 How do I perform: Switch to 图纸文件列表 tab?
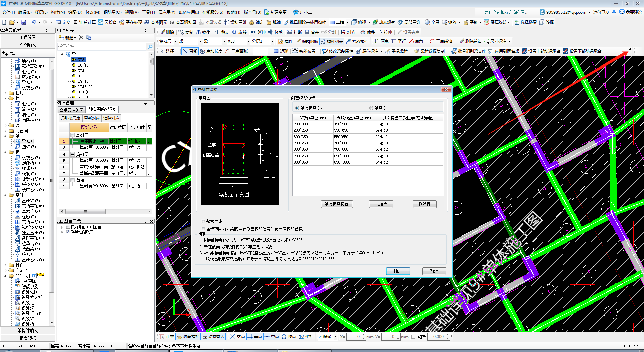(71, 110)
